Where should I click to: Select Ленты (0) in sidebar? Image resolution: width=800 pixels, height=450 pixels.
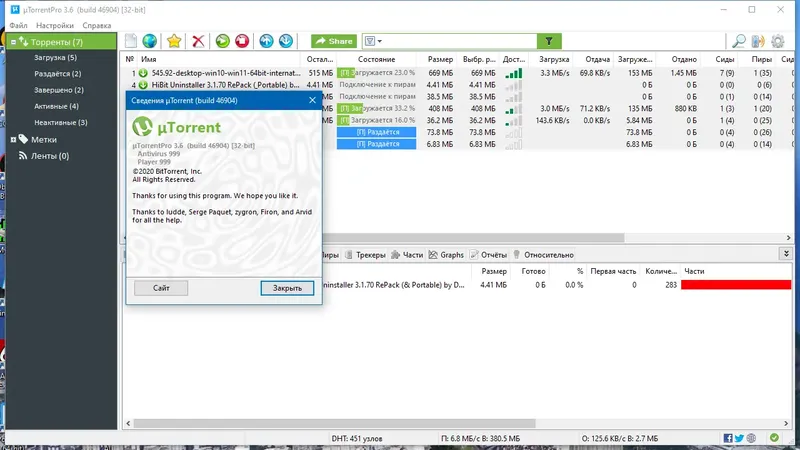(50, 156)
